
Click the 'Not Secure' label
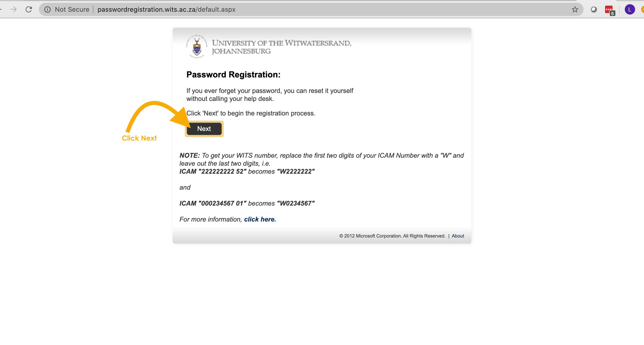click(x=72, y=10)
